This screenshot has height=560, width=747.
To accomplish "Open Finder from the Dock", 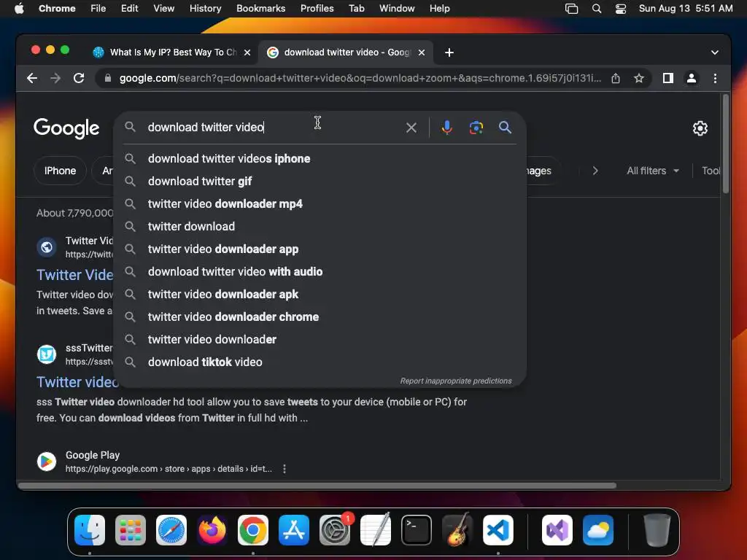I will click(90, 530).
